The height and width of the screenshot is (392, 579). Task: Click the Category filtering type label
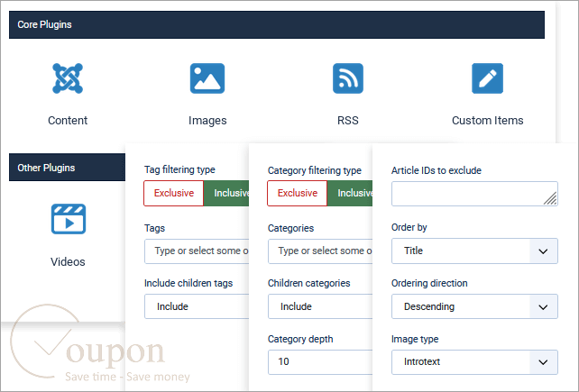coord(315,170)
